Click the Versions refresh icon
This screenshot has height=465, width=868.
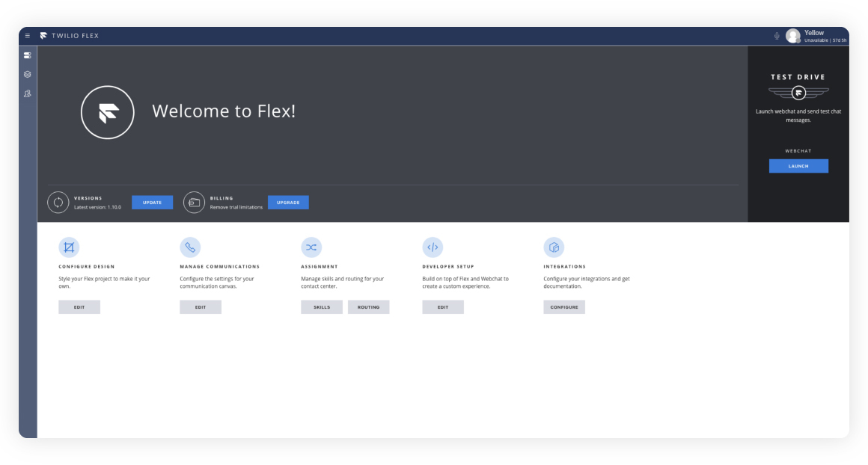(x=58, y=203)
